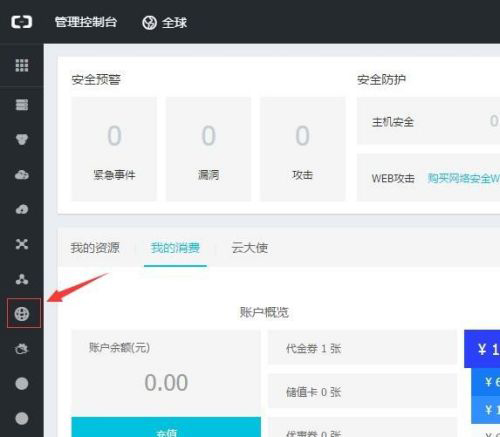Switch to the 我的消费 tab
The image size is (500, 437).
tap(175, 248)
